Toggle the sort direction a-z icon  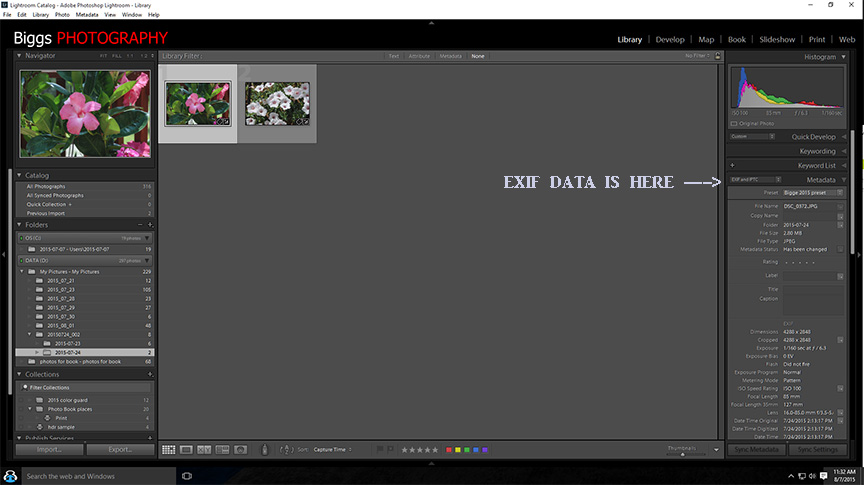(x=286, y=450)
